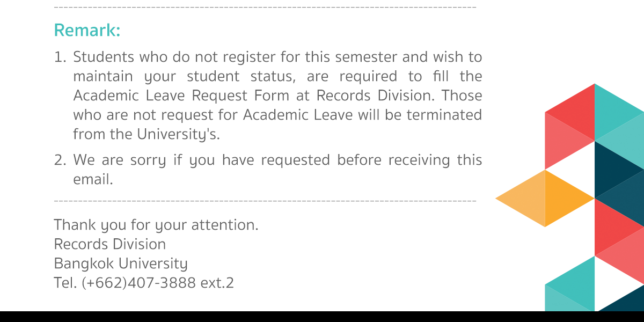Image resolution: width=644 pixels, height=322 pixels.
Task: Click the black bar at the bottom
Action: click(322, 317)
